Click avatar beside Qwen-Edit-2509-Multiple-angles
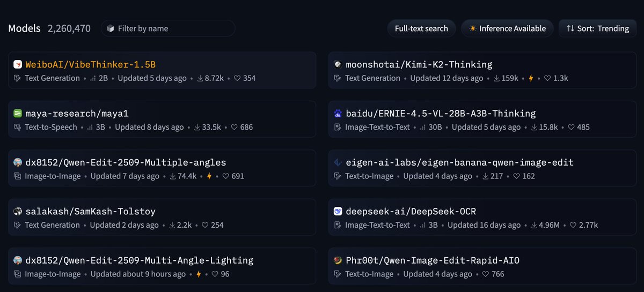The image size is (644, 292). (18, 162)
